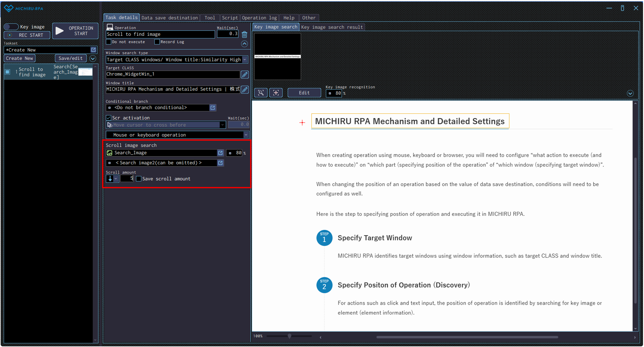This screenshot has width=644, height=347.
Task: Open the Conditional branch edit icon
Action: point(213,108)
